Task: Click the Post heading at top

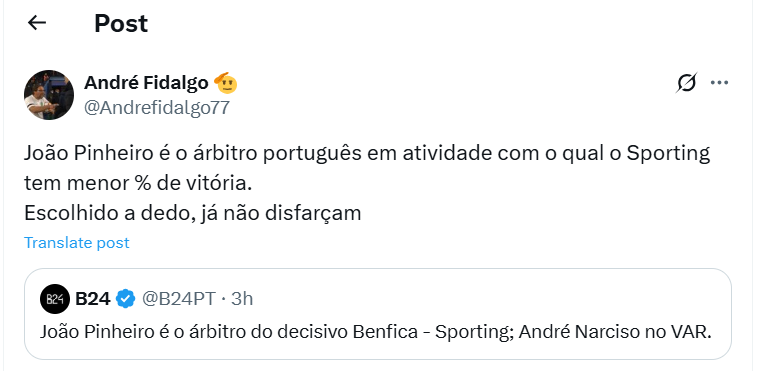Action: pyautogui.click(x=121, y=23)
